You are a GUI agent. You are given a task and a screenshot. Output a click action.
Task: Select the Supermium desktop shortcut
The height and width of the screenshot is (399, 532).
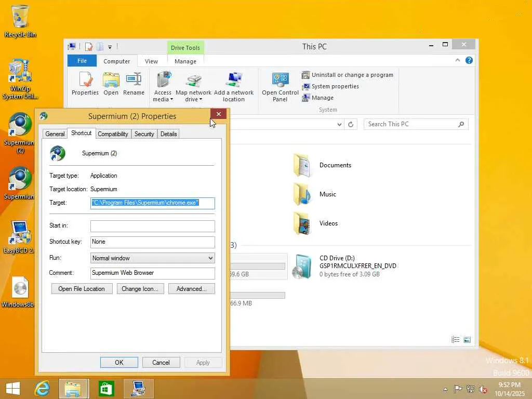(20, 183)
